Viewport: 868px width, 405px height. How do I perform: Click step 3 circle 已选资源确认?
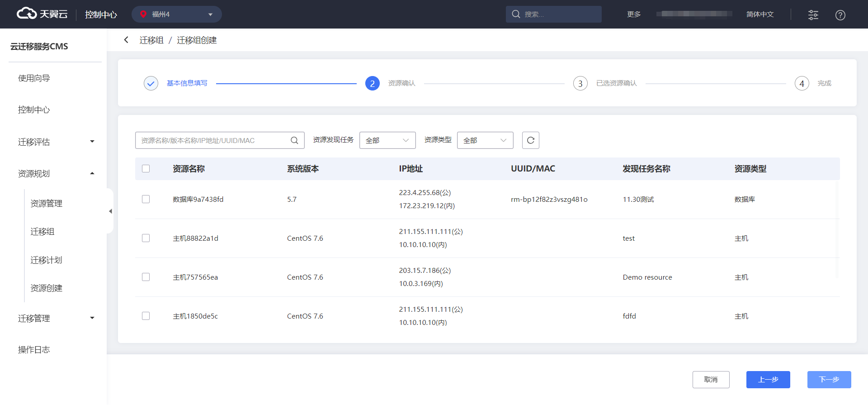[580, 83]
